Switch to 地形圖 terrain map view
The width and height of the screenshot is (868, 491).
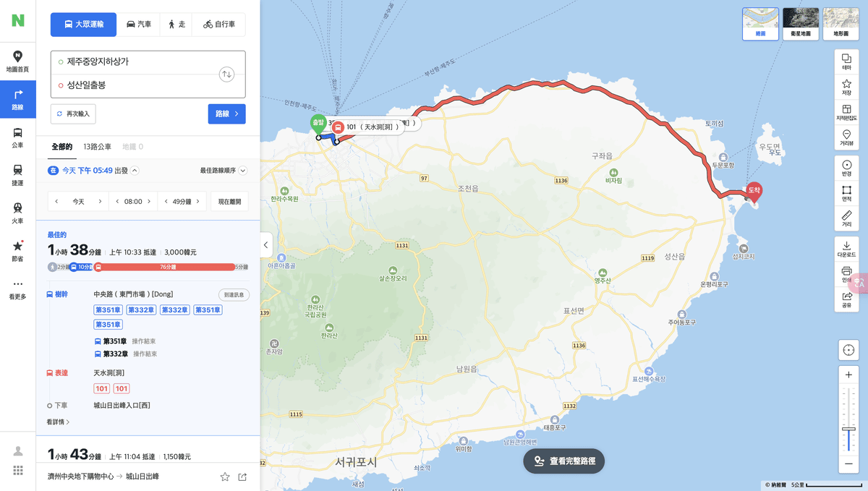(x=841, y=23)
